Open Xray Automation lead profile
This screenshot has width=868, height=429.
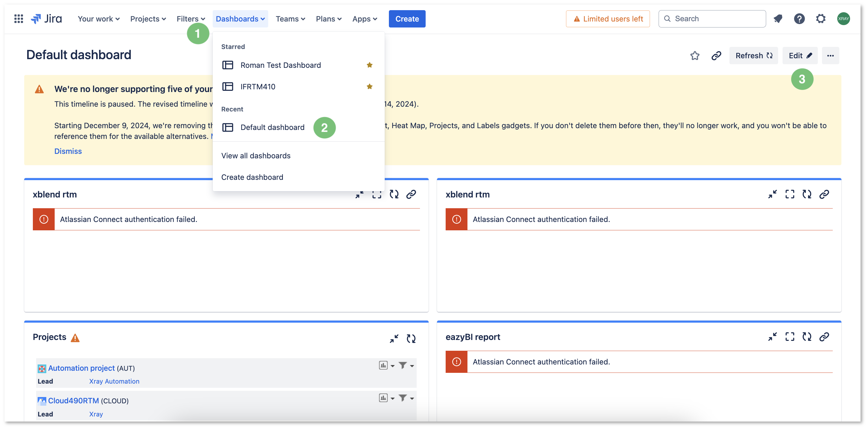(114, 381)
